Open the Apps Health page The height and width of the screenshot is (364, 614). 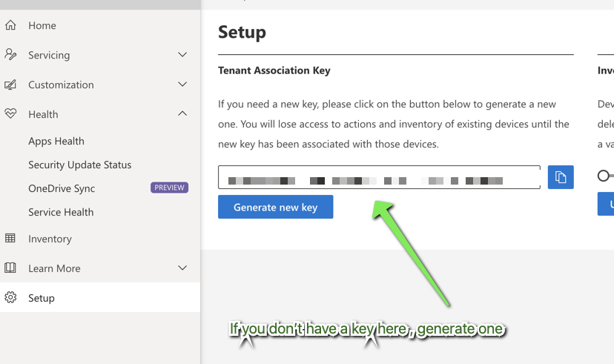tap(56, 141)
